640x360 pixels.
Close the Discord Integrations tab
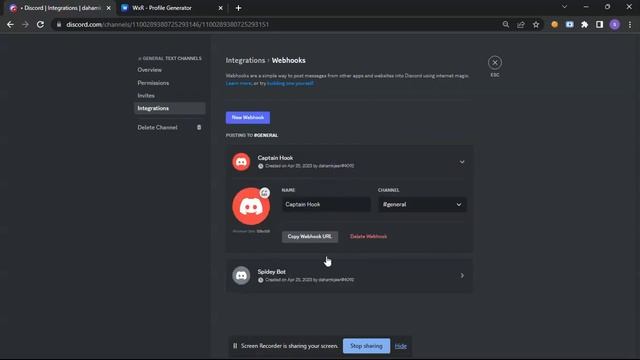click(x=109, y=8)
